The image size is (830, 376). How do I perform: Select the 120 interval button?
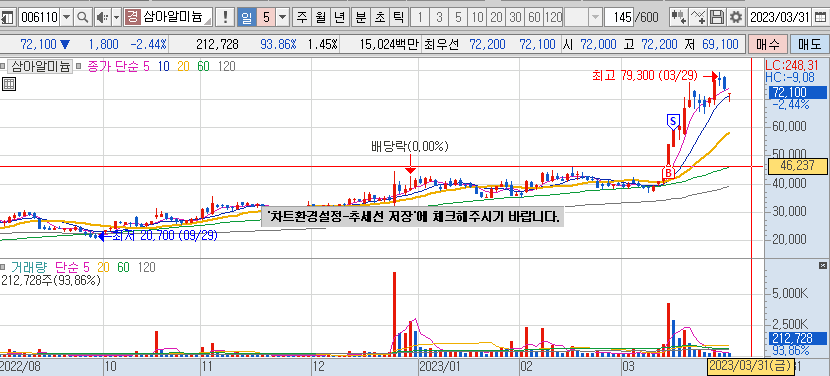click(x=553, y=17)
